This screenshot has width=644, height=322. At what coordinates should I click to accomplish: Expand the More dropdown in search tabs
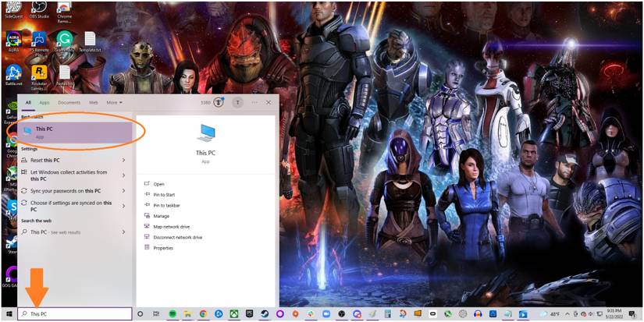(115, 103)
